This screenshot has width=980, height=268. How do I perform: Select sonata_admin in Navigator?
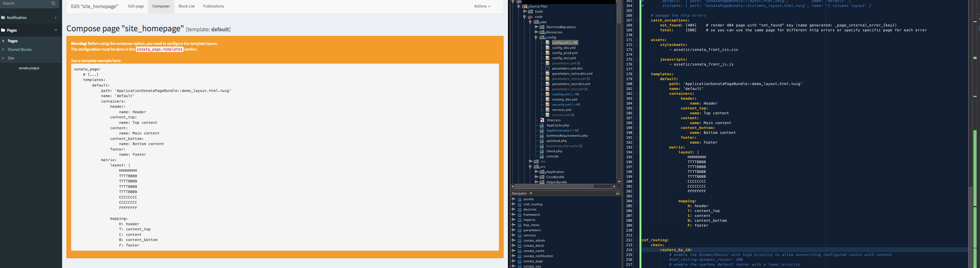click(534, 241)
